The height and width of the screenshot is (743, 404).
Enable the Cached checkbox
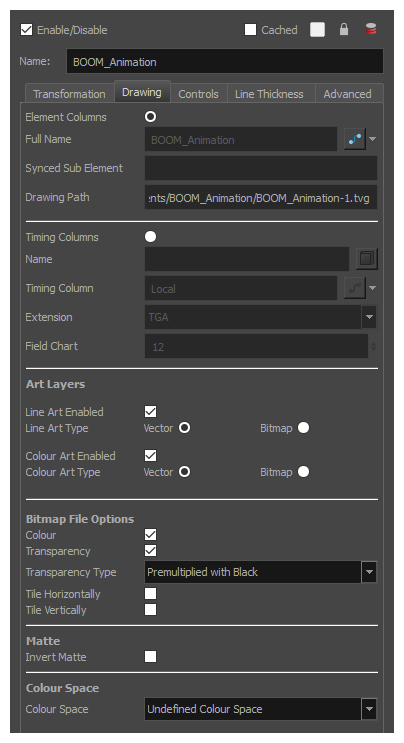tap(251, 30)
